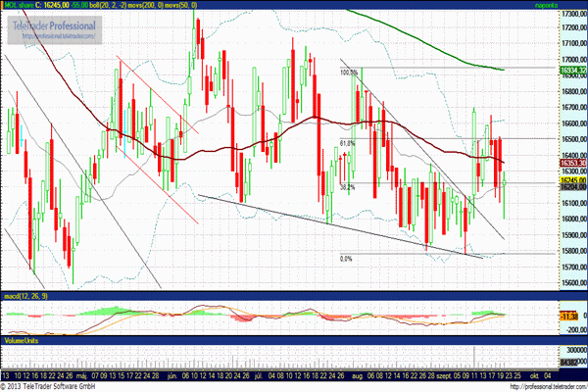
Task: Click the "aug." month label on date axis
Action: pos(358,376)
